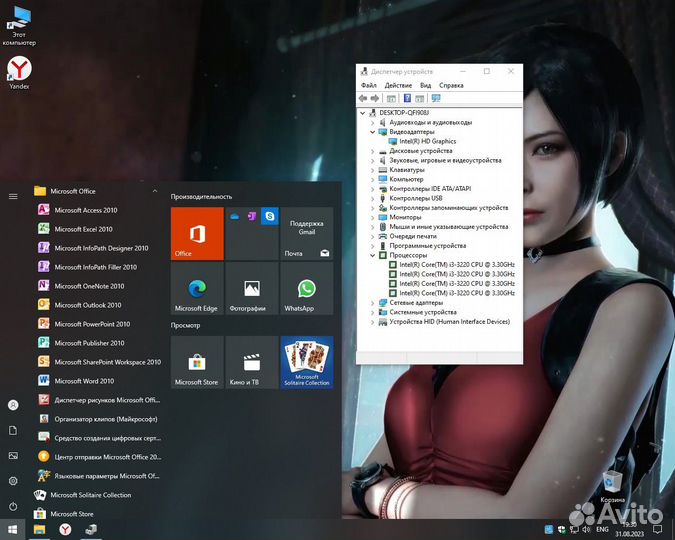Select Устройства HID (Human Interface Devices)
The width and height of the screenshot is (675, 540).
click(449, 322)
